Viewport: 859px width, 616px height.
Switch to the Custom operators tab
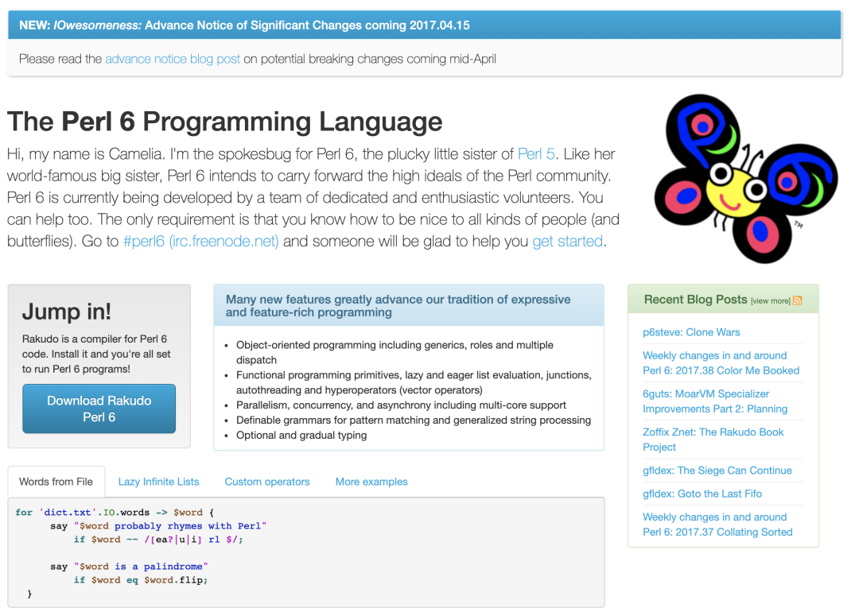(267, 482)
